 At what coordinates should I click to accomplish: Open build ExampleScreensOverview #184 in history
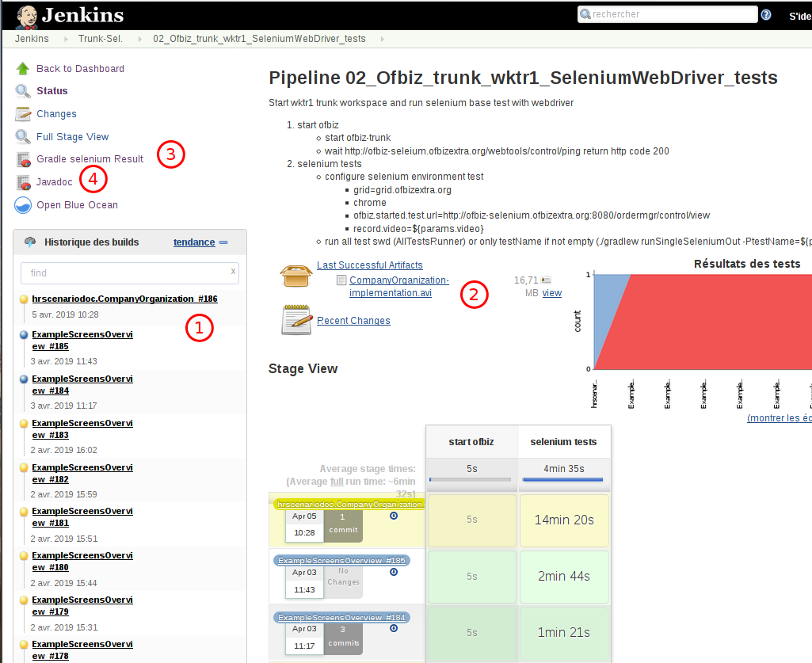point(82,385)
